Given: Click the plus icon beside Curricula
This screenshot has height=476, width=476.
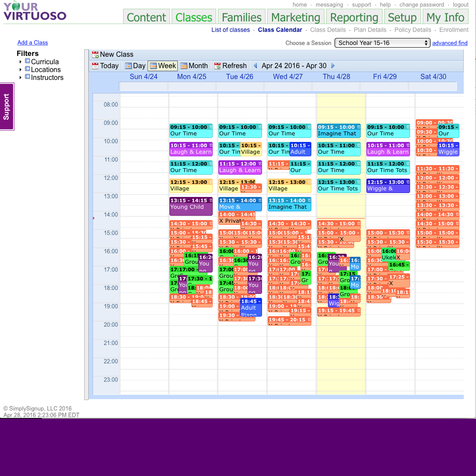Looking at the screenshot, I should pyautogui.click(x=28, y=61).
